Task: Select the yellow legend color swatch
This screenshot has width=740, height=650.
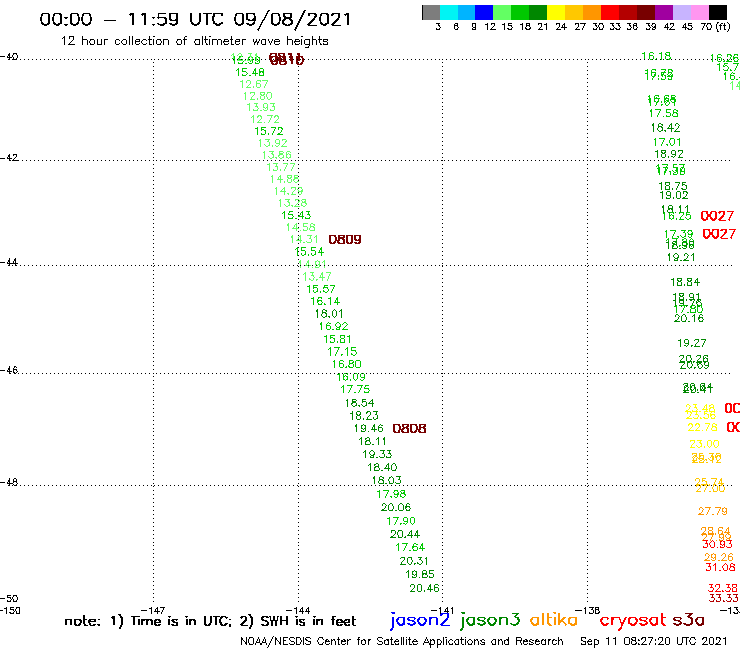Action: (x=556, y=12)
